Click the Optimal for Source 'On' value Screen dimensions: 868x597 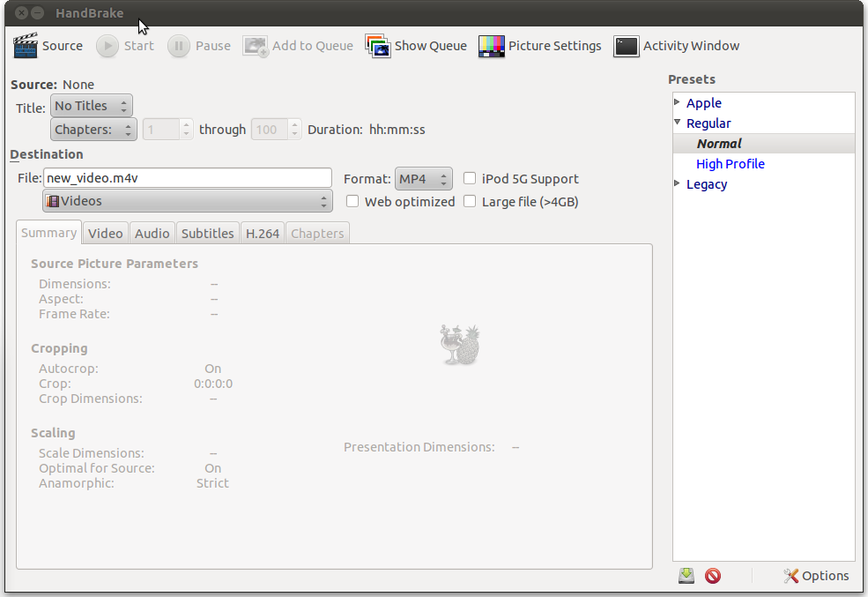click(x=213, y=468)
